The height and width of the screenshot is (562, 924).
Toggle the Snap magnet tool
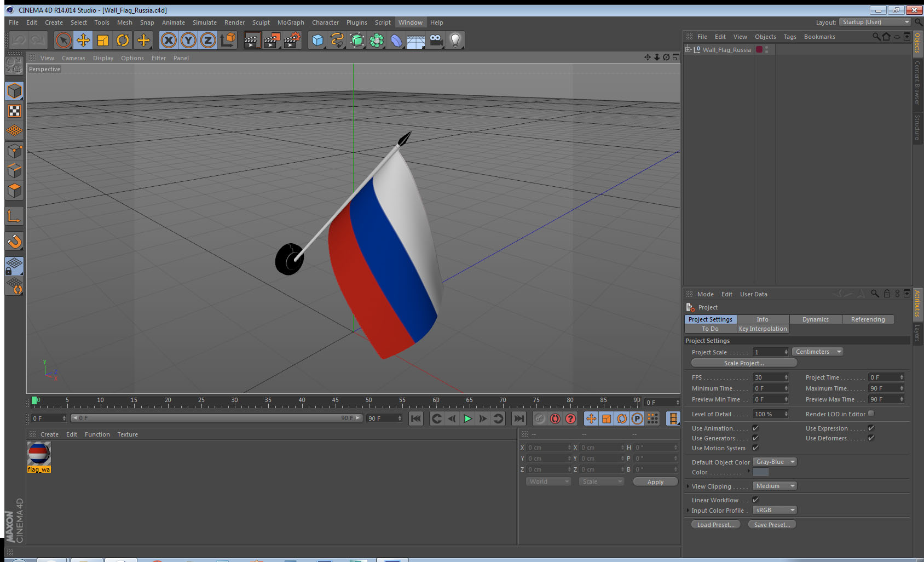14,241
